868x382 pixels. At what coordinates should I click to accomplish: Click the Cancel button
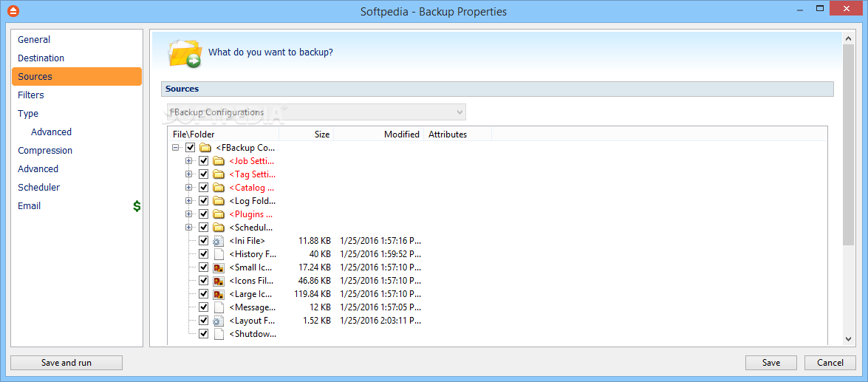coord(830,363)
